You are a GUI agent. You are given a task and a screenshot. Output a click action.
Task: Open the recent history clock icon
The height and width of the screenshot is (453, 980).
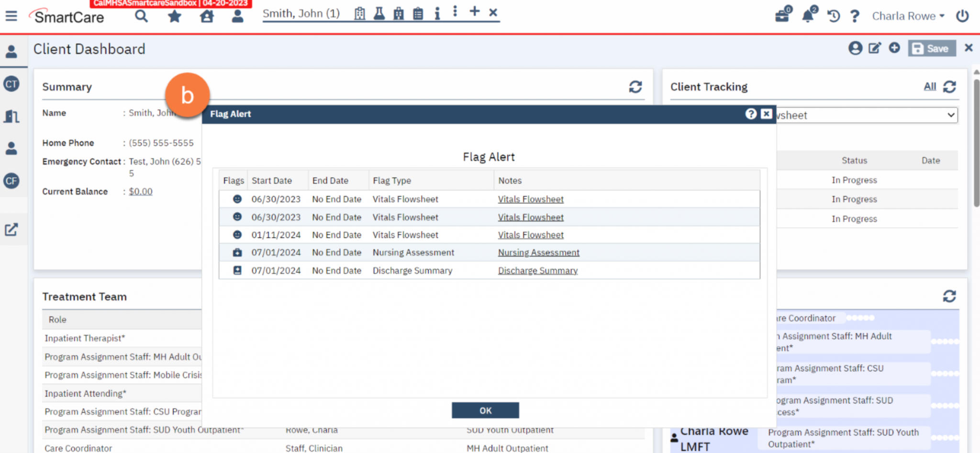click(833, 16)
